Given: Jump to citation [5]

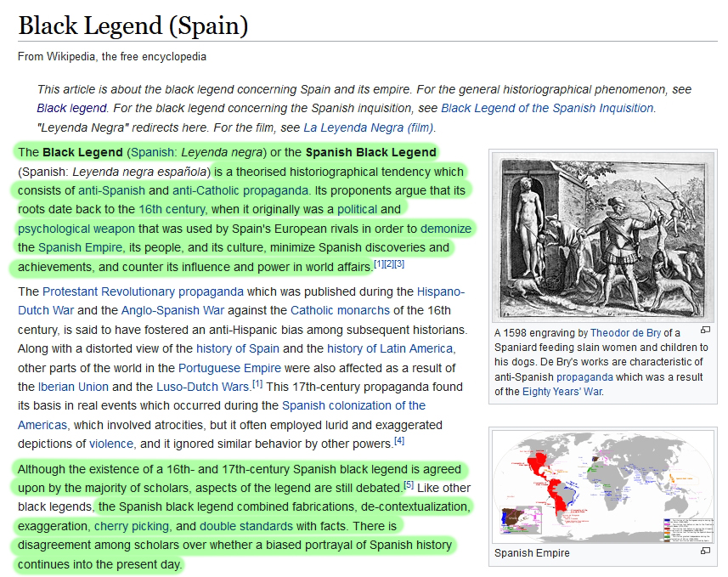Looking at the screenshot, I should 409,485.
